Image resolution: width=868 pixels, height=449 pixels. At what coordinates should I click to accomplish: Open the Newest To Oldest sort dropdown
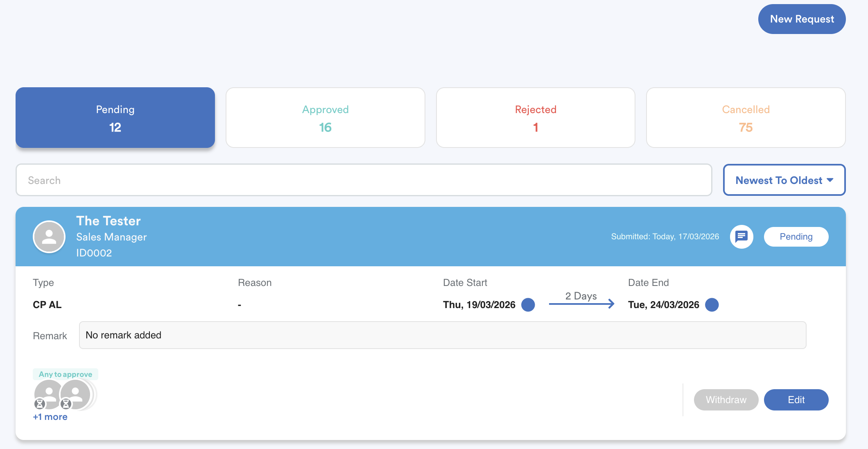(x=779, y=180)
